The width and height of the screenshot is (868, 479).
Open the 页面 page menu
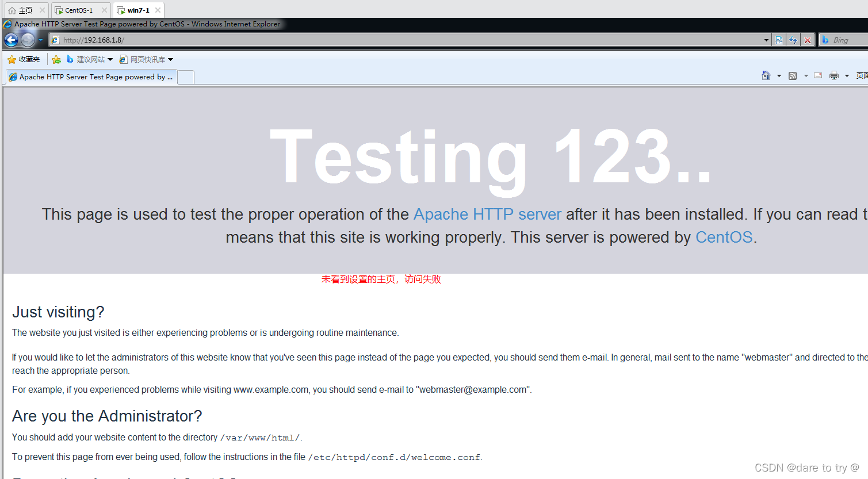tap(862, 76)
